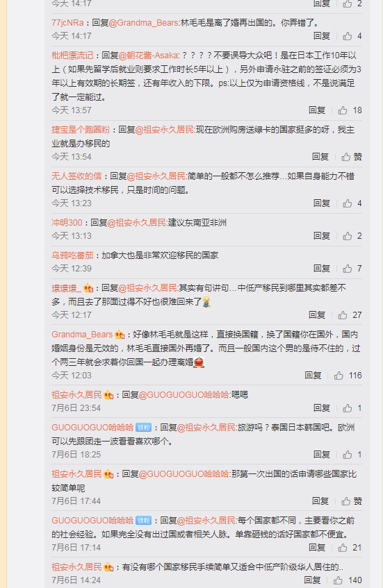Open @朝花酱-Asaka mention link
383x588 pixels.
tap(149, 56)
